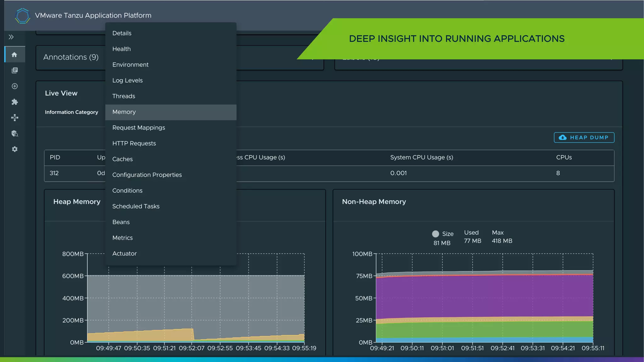The height and width of the screenshot is (362, 644).
Task: Open the plugins puzzle-piece sidebar icon
Action: tap(14, 102)
